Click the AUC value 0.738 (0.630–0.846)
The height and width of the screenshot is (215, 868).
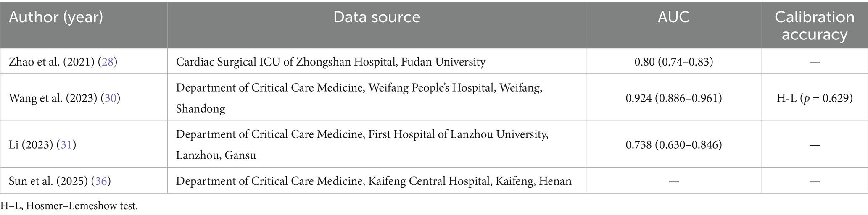pyautogui.click(x=673, y=145)
